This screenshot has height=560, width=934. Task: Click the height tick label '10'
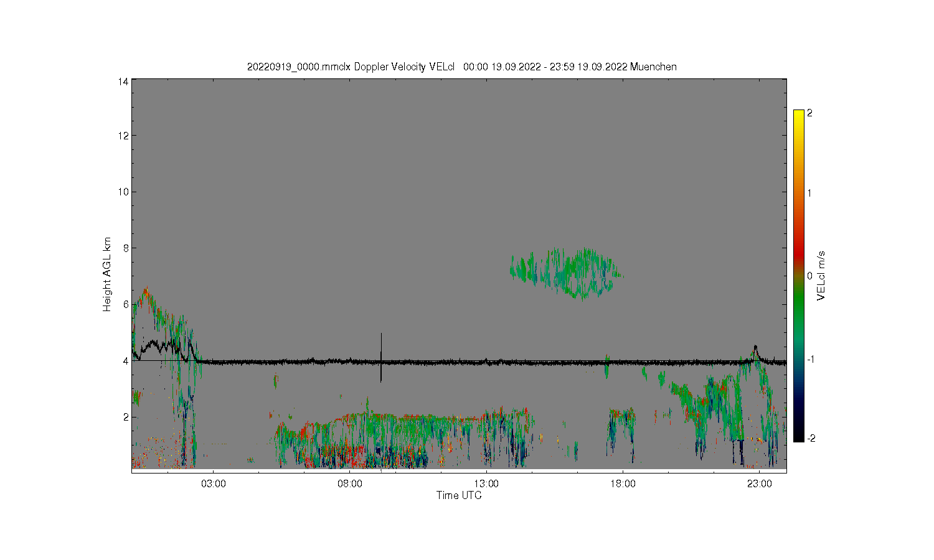(123, 192)
